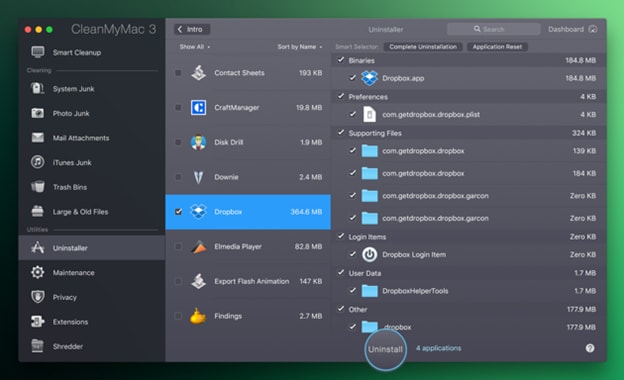This screenshot has width=624, height=380.
Task: Click the Export Flash Animation app icon
Action: coord(198,281)
